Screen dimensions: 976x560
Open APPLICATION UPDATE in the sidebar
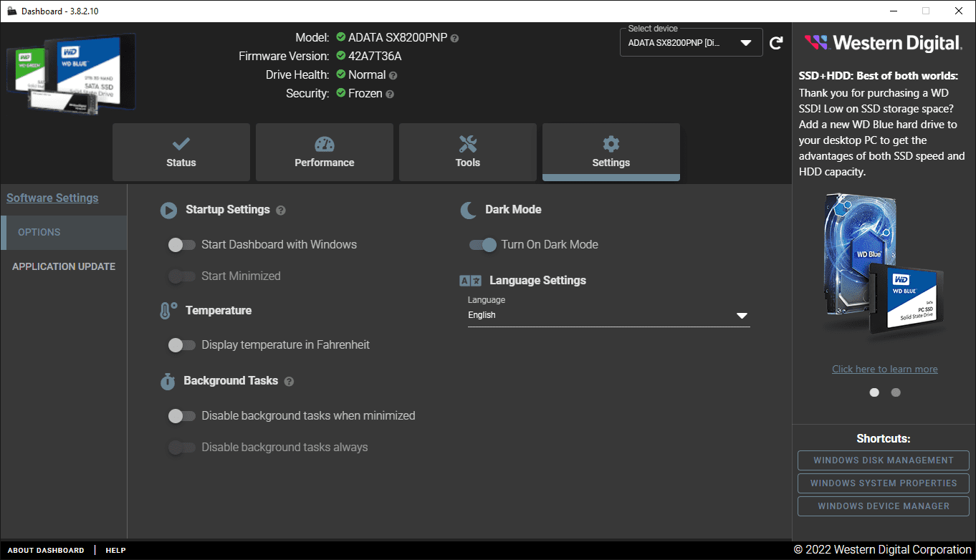pos(64,266)
